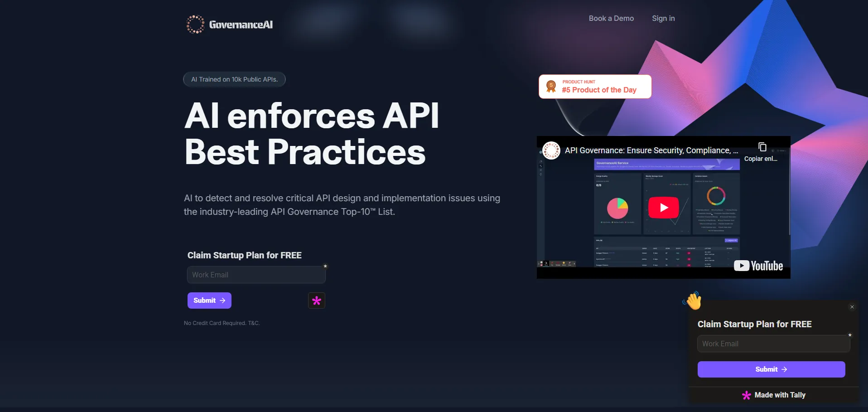Focus the Work Email field in hero form
The image size is (868, 412).
(256, 275)
